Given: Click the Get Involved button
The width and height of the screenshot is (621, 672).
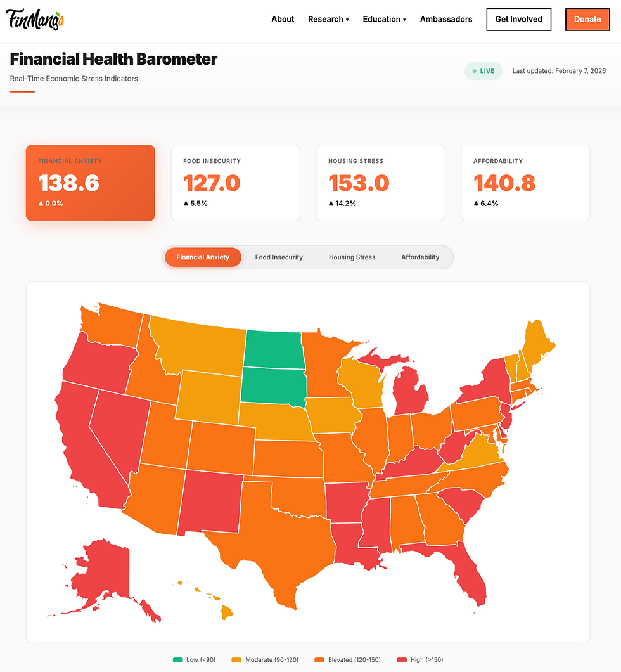Looking at the screenshot, I should click(518, 19).
